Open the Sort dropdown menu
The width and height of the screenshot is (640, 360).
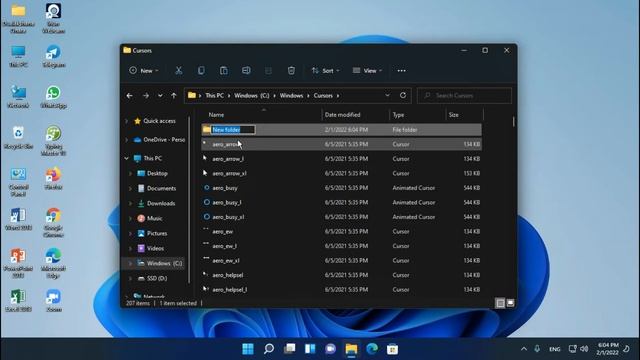coord(325,71)
